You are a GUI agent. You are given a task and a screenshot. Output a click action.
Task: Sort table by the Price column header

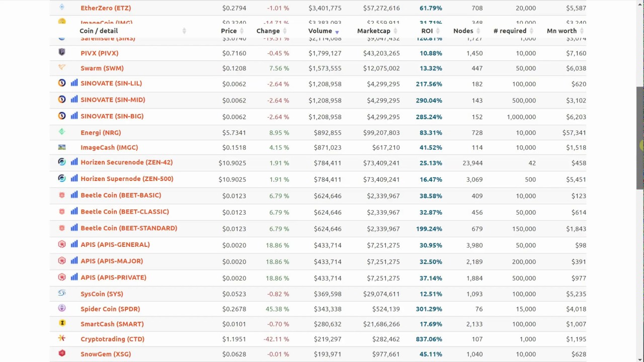click(x=228, y=31)
